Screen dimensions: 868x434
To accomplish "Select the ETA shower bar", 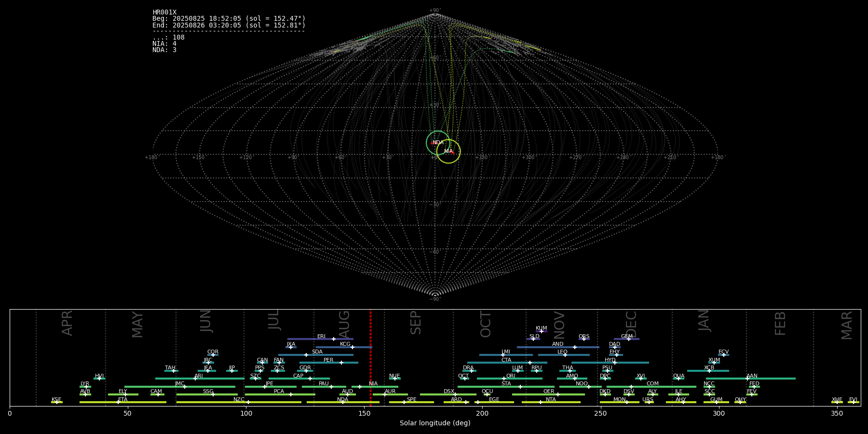I will 123,402.
